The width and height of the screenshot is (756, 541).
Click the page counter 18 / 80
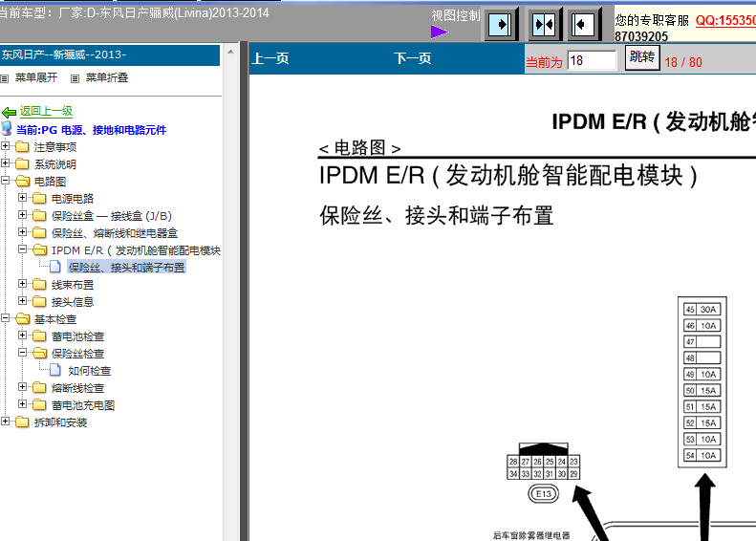(x=683, y=62)
